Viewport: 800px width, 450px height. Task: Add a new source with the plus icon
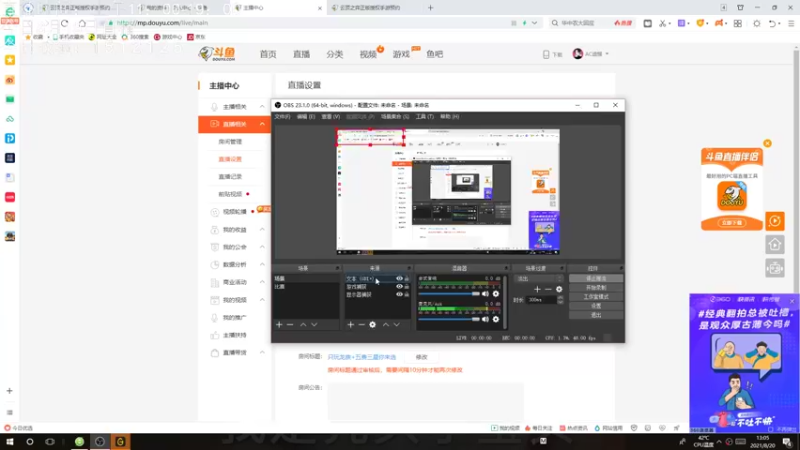(351, 324)
